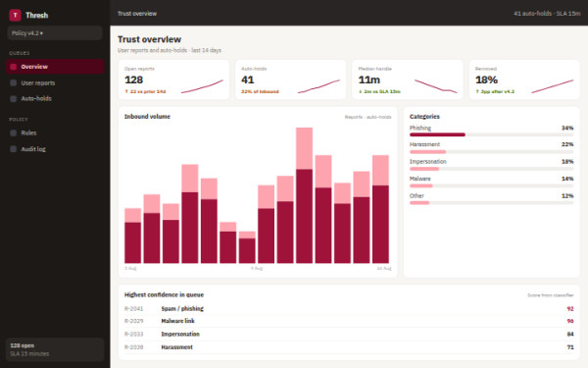This screenshot has height=368, width=588.
Task: Click the confidence score 84
Action: pyautogui.click(x=570, y=335)
